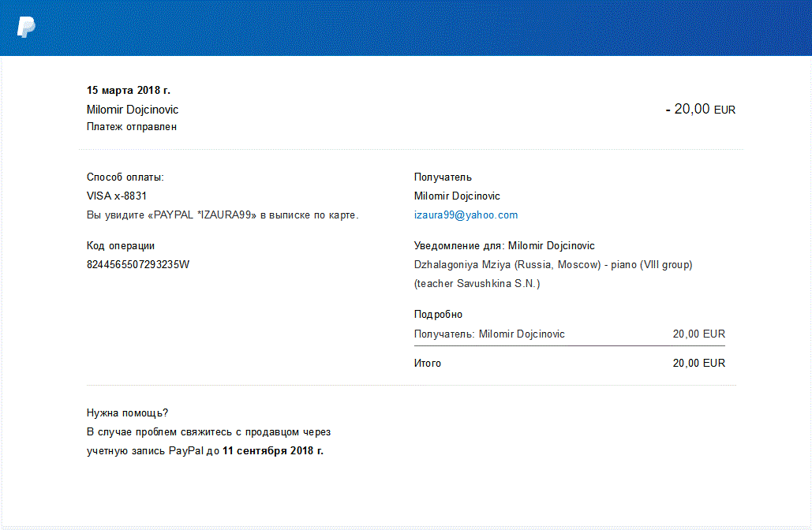Click the Нужна помощь? help heading
812x530 pixels.
pos(127,412)
